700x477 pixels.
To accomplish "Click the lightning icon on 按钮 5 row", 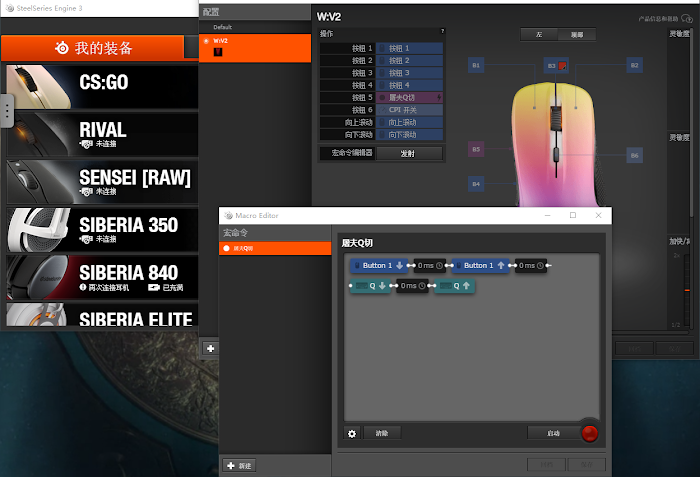I will [x=439, y=97].
